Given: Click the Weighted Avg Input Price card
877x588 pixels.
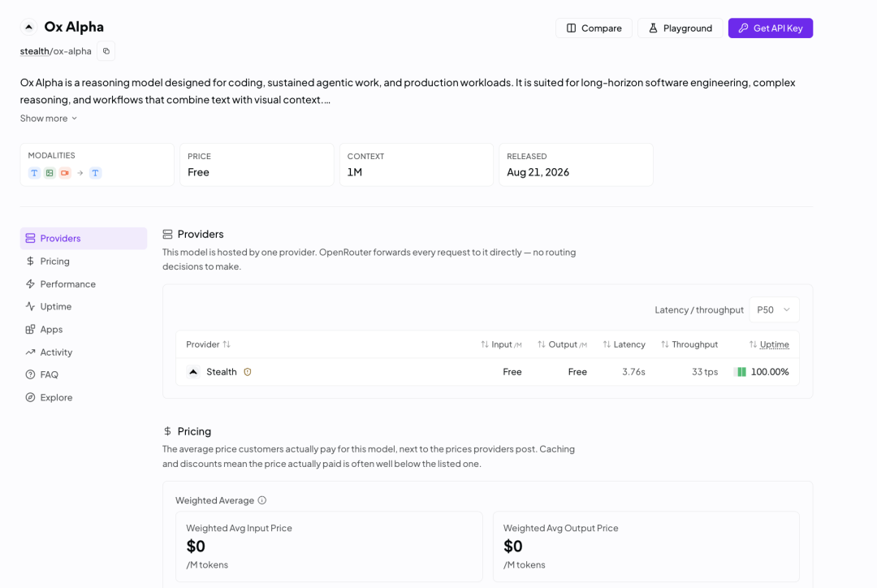Looking at the screenshot, I should [x=329, y=547].
